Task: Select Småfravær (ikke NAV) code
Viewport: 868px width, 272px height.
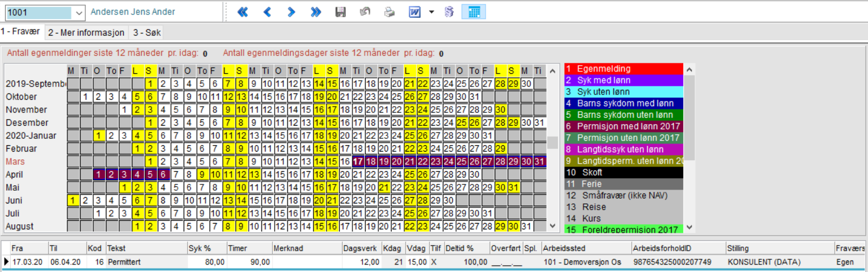Action: coord(623,195)
